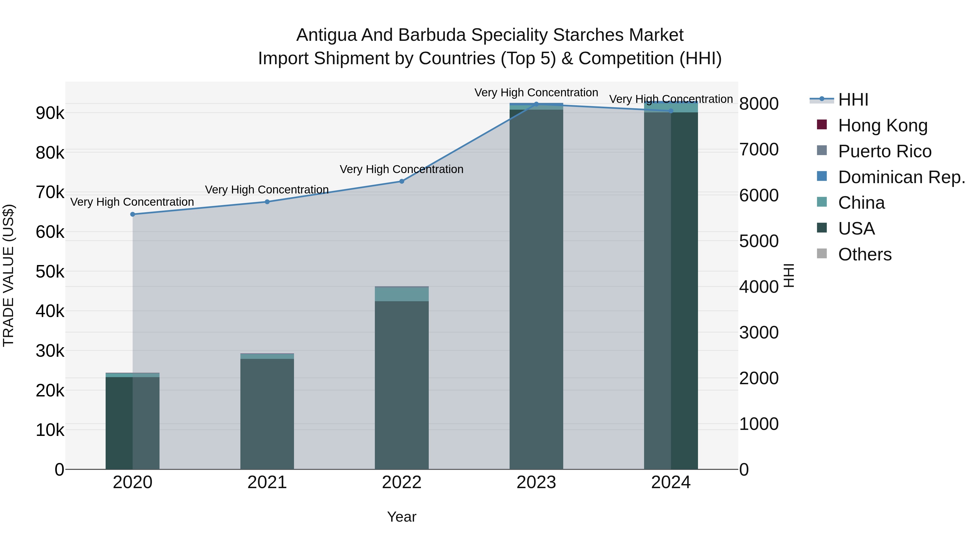Toggle USA series in legend

click(x=846, y=229)
